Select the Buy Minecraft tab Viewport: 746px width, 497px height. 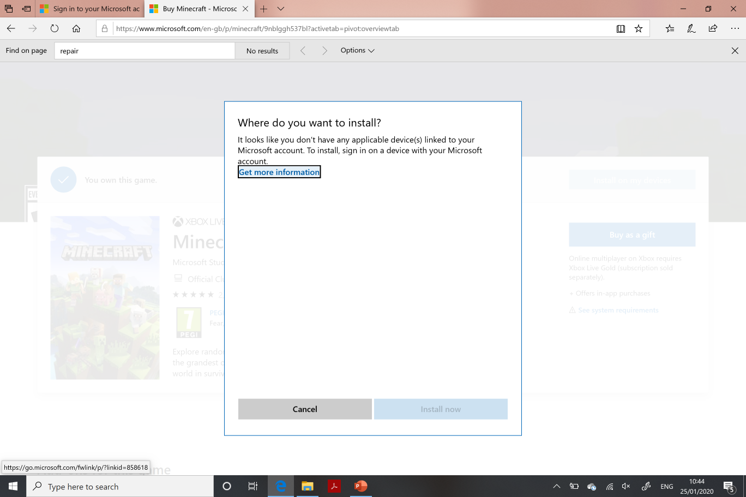coord(193,9)
